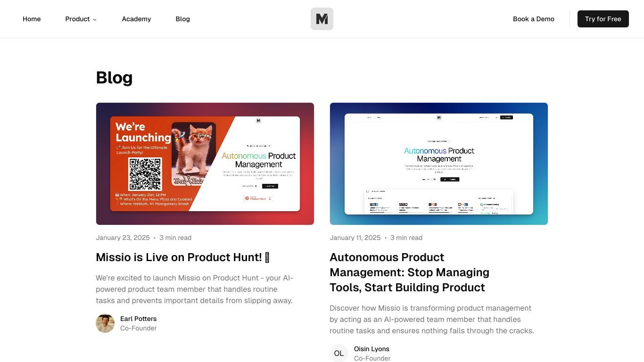
Task: Open Earl Potters' avatar photo
Action: click(105, 323)
